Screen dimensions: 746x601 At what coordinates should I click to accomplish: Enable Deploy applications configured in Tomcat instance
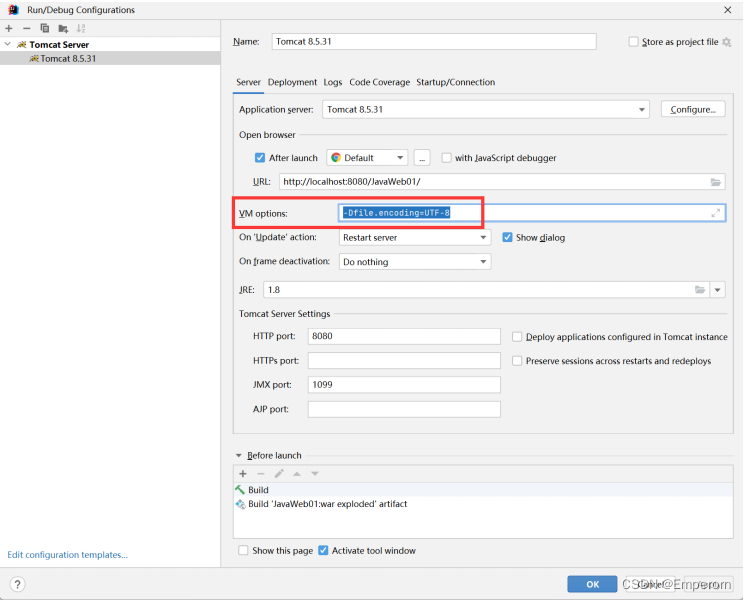coord(517,337)
